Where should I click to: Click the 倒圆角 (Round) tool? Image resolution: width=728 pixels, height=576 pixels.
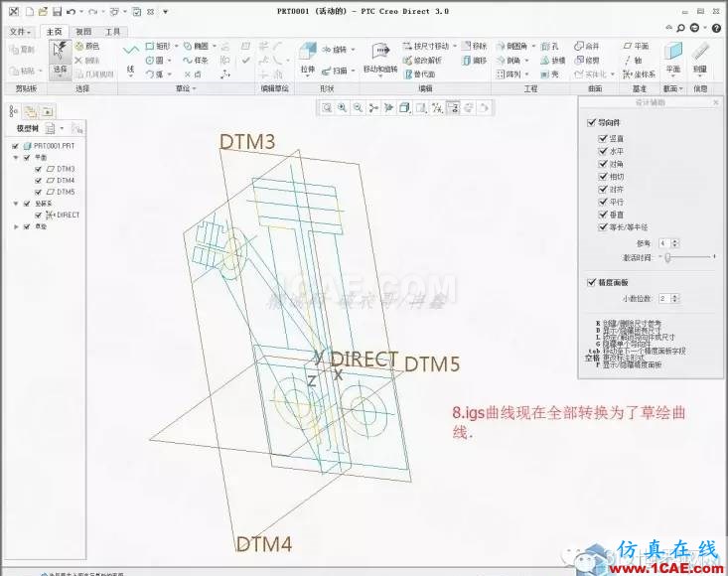[x=511, y=46]
